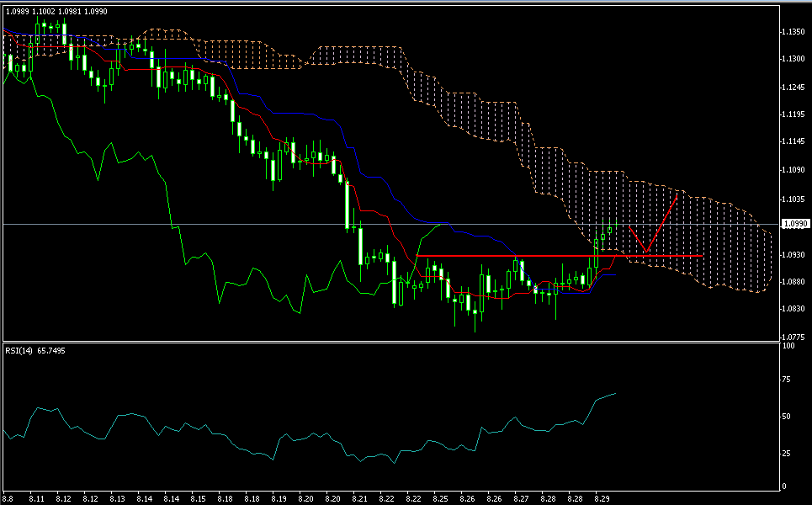Click the RSI scale value 0

pos(784,486)
